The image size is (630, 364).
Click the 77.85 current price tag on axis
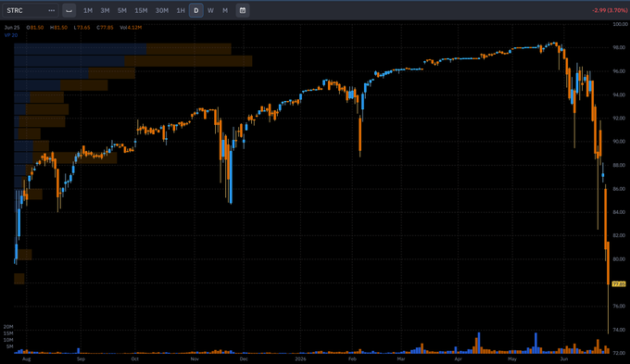(619, 284)
